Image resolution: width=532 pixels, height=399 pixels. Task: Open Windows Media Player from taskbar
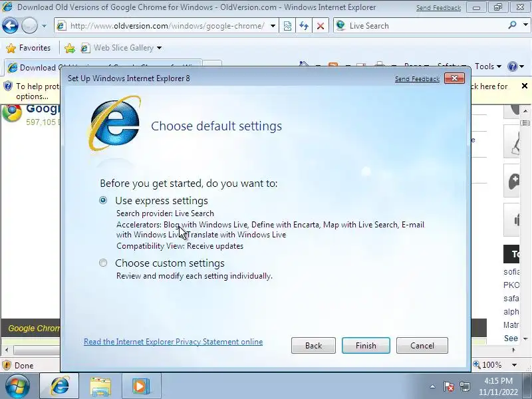pos(141,386)
